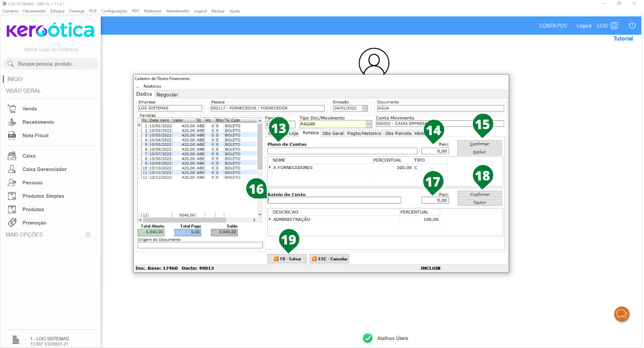Click ESC - Cancelar button
The image size is (644, 348).
329,259
